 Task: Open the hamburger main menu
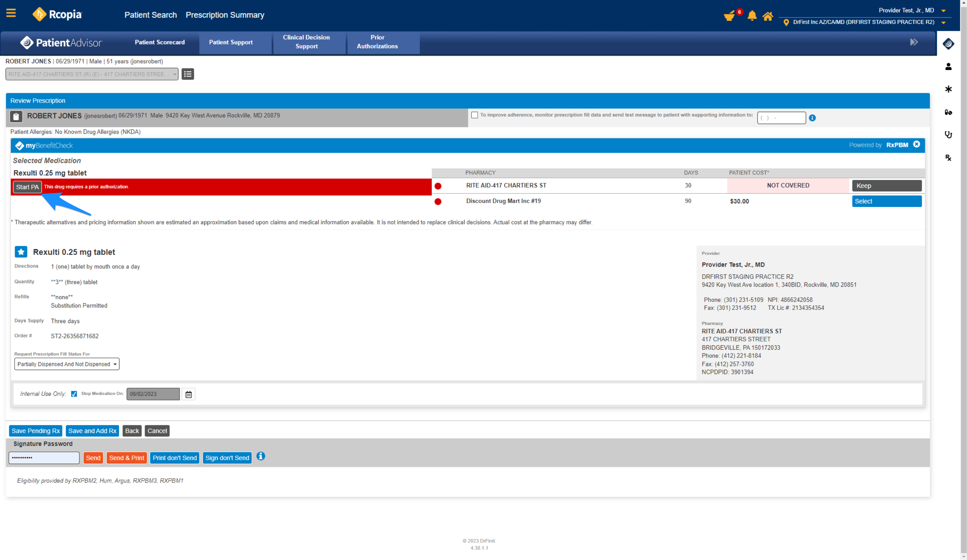[x=11, y=13]
